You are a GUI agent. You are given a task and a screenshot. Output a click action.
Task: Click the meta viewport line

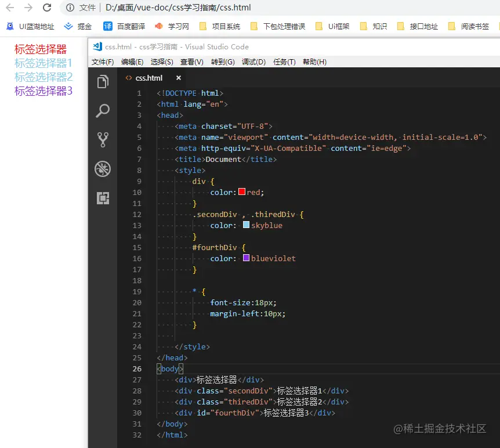tap(331, 137)
